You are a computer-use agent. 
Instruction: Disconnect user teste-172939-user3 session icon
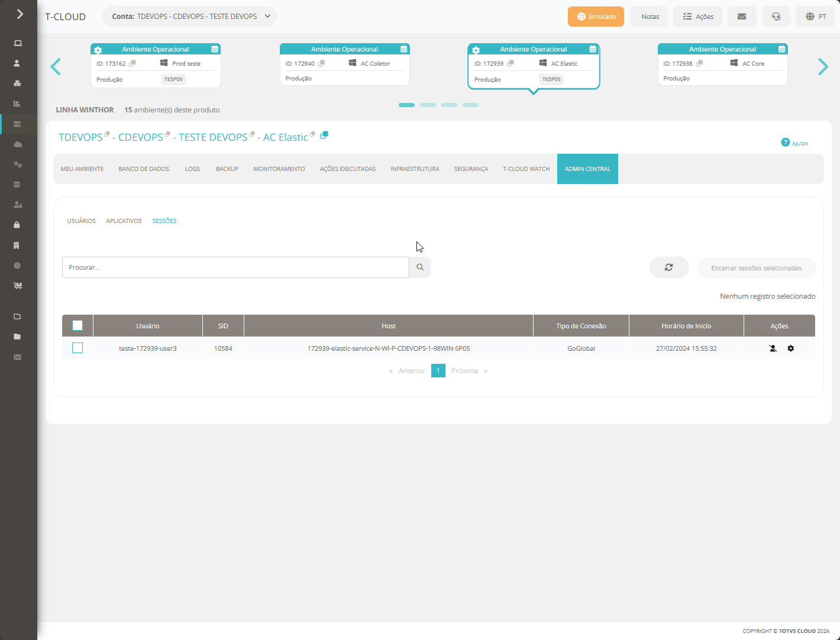coord(773,348)
